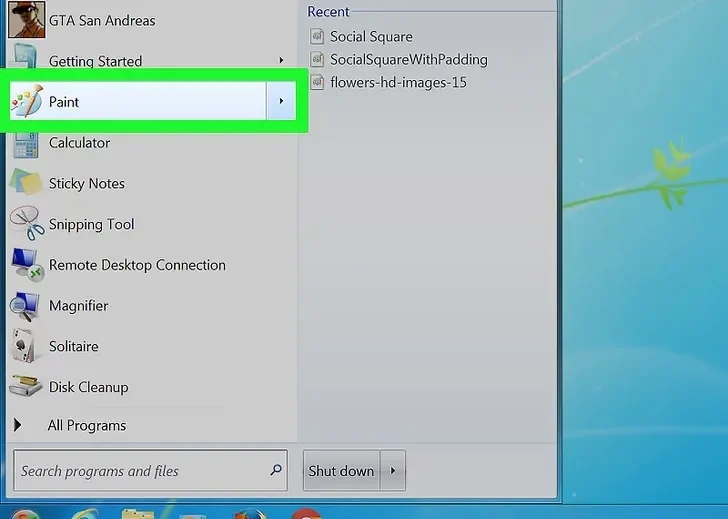Expand the Getting Started submenu arrow
Viewport: 728px width, 519px height.
pyautogui.click(x=281, y=61)
